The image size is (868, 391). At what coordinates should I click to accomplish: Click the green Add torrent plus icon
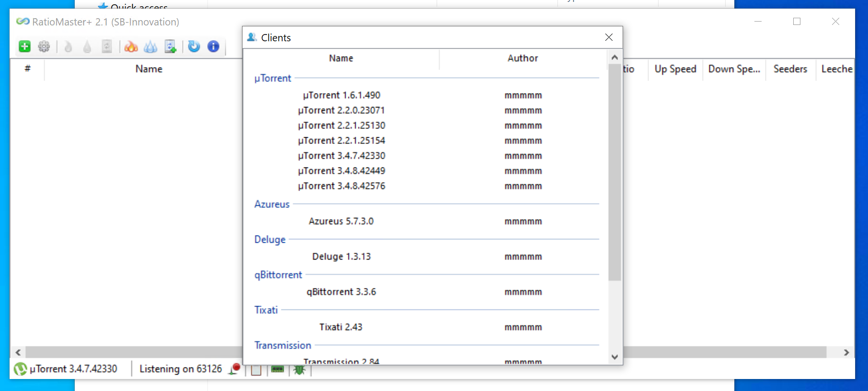[24, 47]
